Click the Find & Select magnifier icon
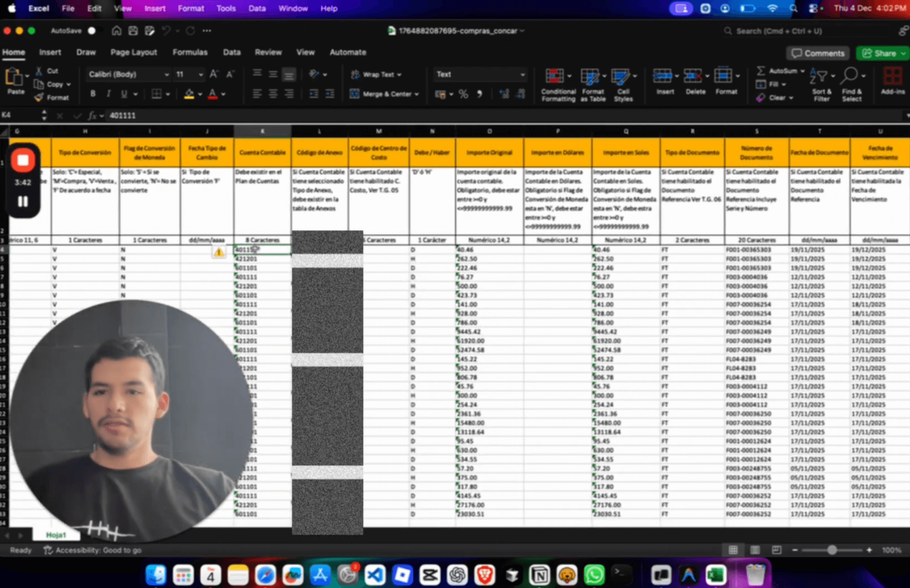Viewport: 910px width, 588px height. pos(850,76)
